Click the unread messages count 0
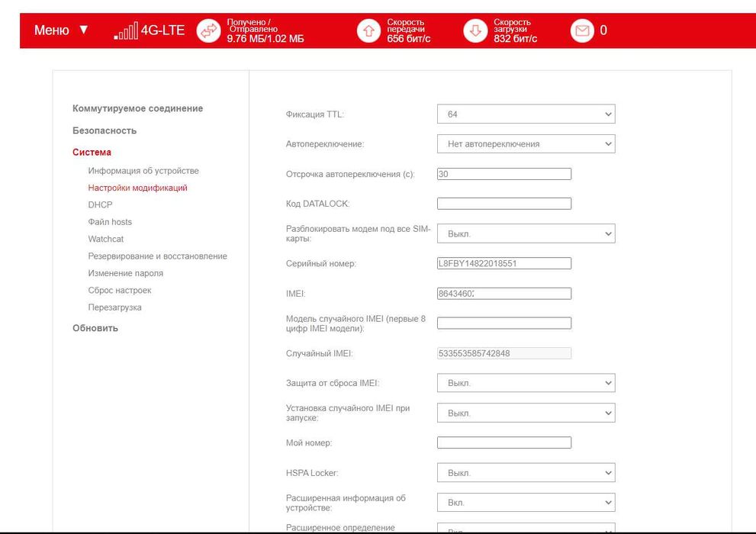756x534 pixels. (x=603, y=31)
